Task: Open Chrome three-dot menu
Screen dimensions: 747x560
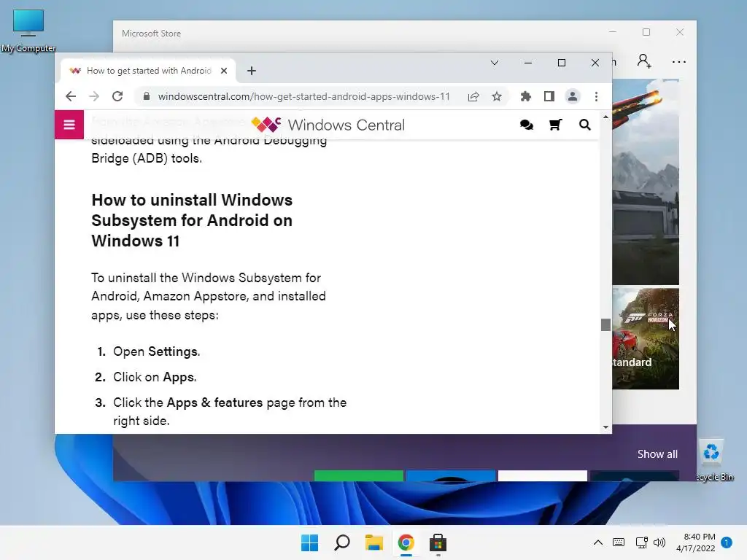Action: [x=596, y=97]
